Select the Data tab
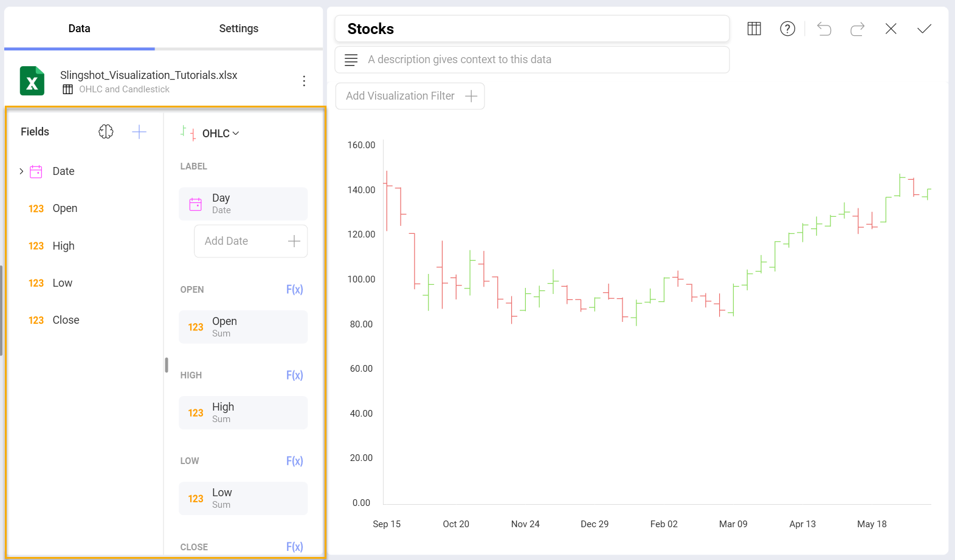The width and height of the screenshot is (955, 560). 79,29
